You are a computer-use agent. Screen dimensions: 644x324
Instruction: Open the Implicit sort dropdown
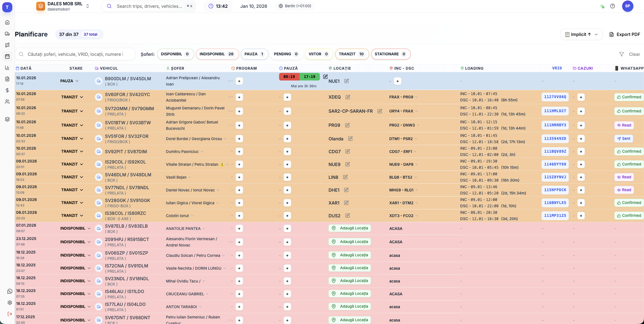tap(581, 34)
